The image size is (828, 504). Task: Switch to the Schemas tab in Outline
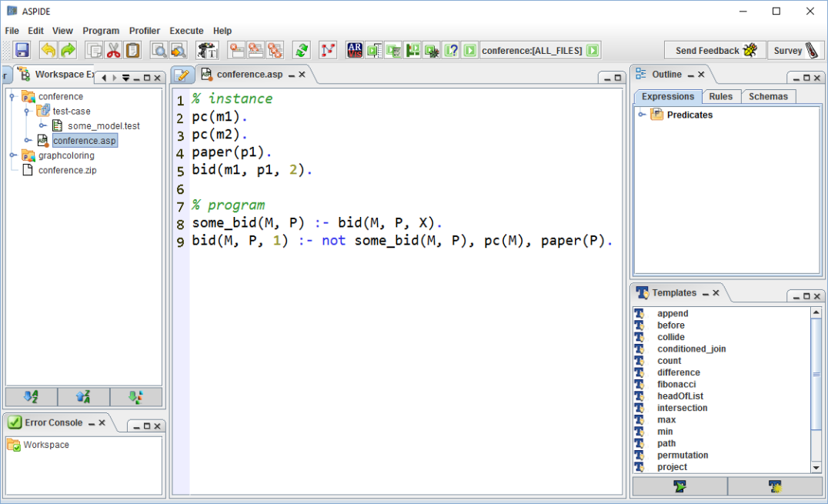click(x=768, y=97)
